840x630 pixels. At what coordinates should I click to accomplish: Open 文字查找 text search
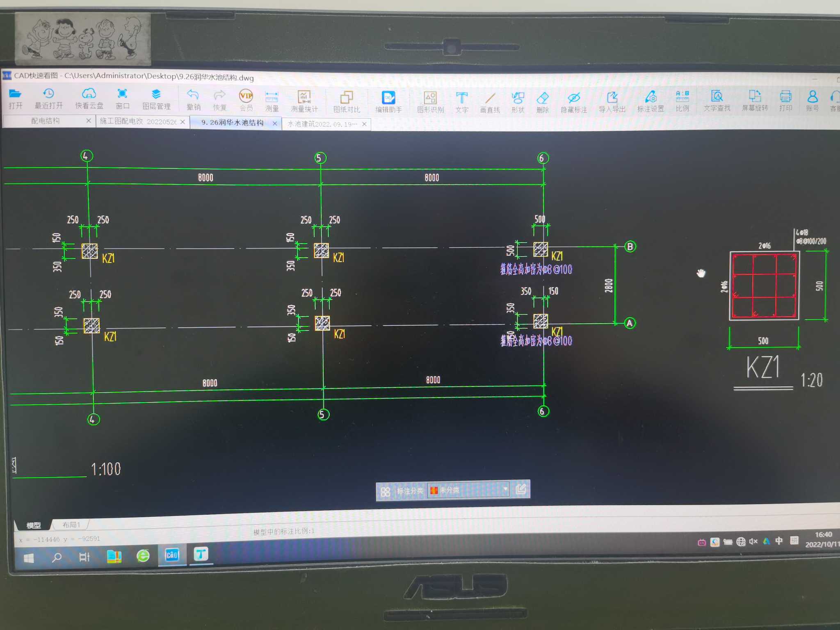pos(717,101)
